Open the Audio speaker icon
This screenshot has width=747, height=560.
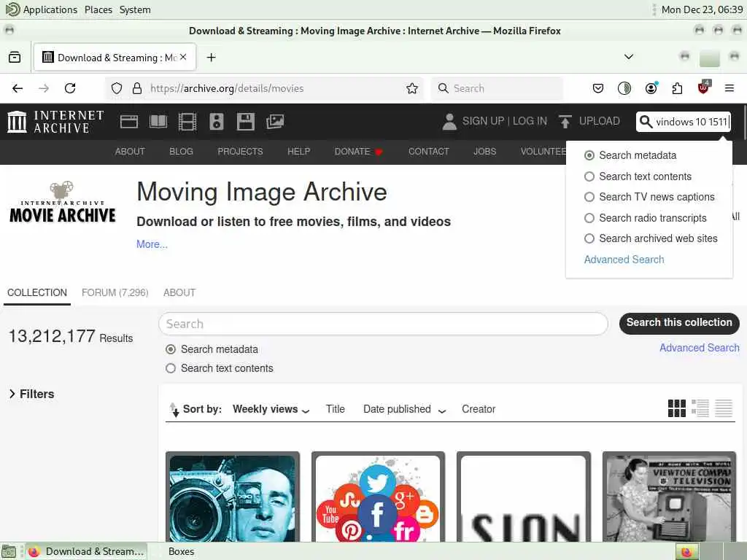coord(216,122)
